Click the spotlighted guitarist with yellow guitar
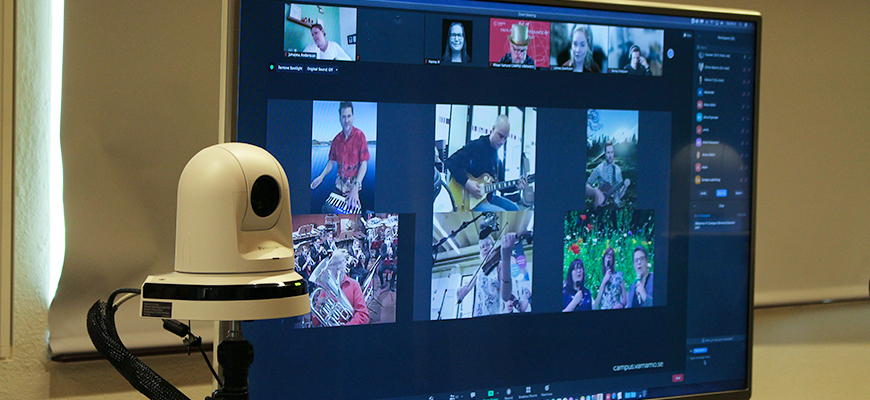The width and height of the screenshot is (870, 400). click(x=485, y=158)
